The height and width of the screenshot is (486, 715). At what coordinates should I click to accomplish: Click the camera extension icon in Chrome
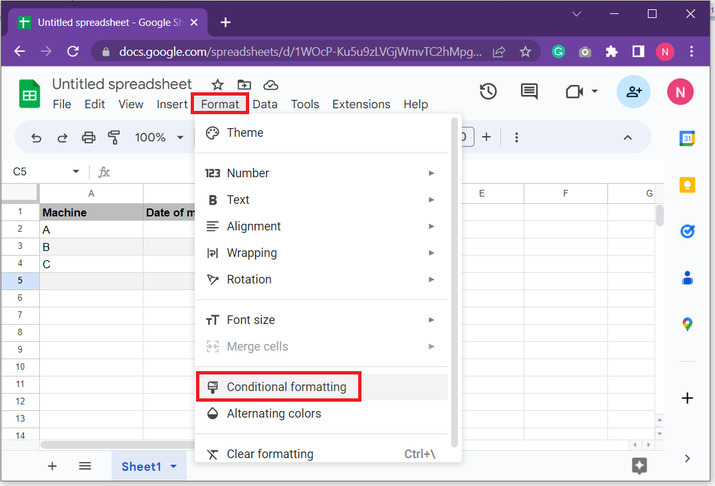tap(585, 52)
